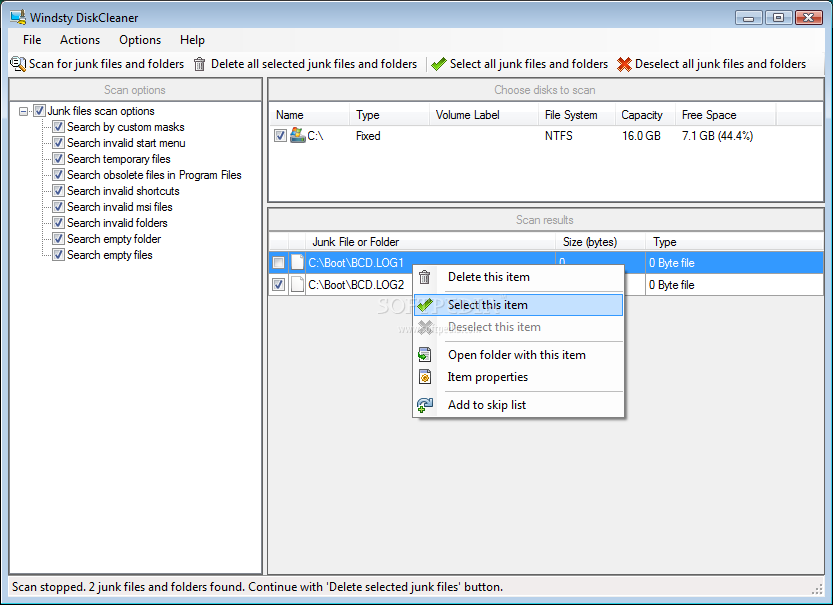833x605 pixels.
Task: Click the trash can icon in toolbar
Action: click(x=199, y=64)
